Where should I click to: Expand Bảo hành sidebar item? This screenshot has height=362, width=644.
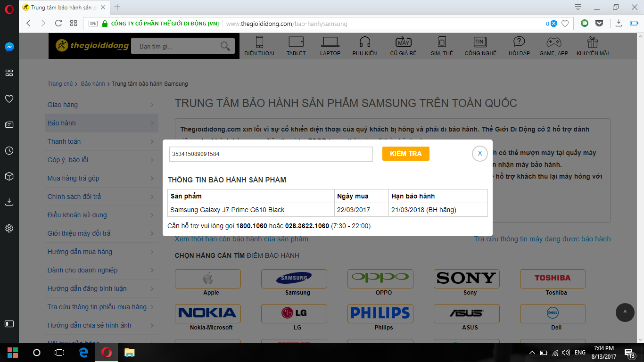click(102, 123)
